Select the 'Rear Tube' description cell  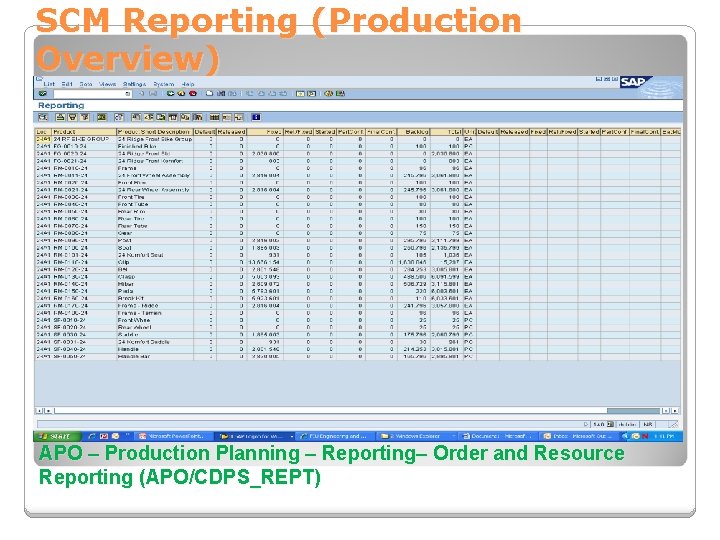(155, 226)
